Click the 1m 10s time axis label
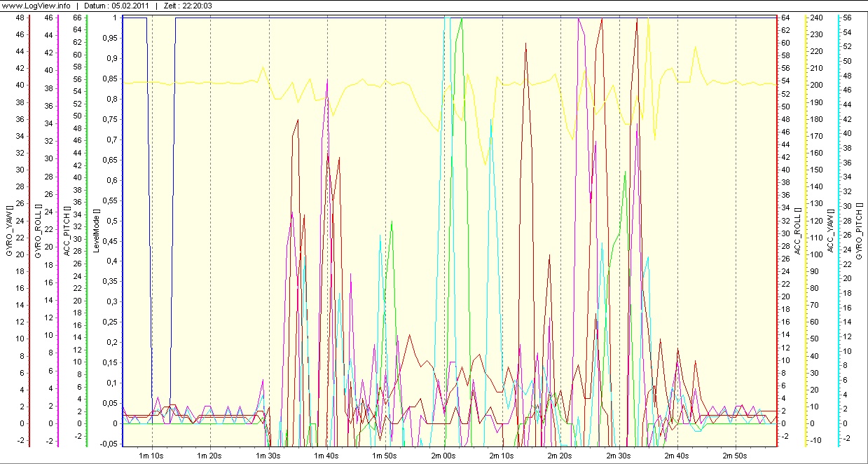868x464 pixels. [152, 456]
